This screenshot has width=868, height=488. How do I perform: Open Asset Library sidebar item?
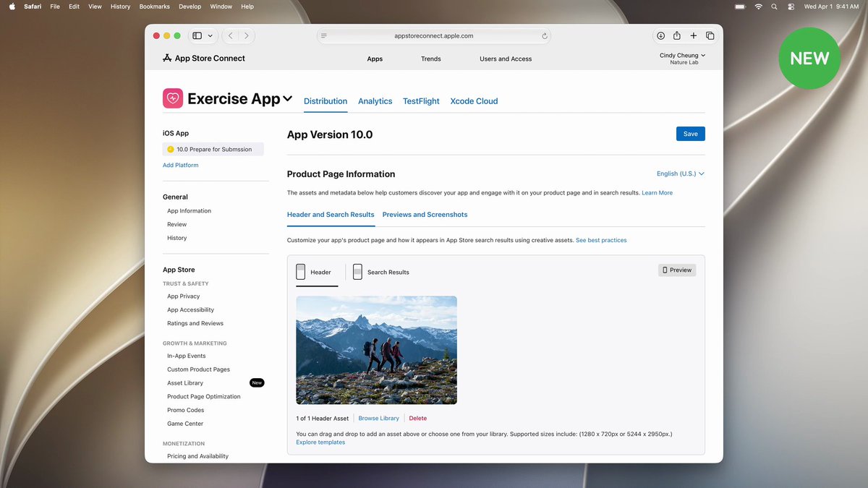(185, 383)
